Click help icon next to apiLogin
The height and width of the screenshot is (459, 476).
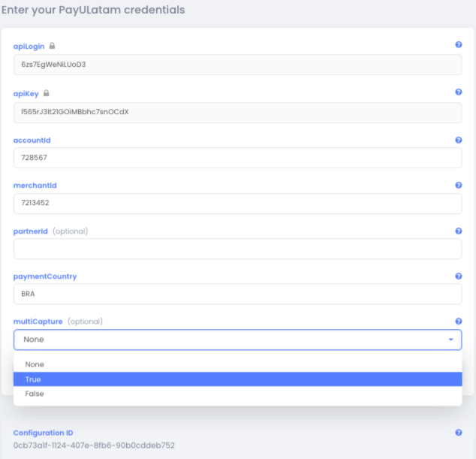pos(458,45)
